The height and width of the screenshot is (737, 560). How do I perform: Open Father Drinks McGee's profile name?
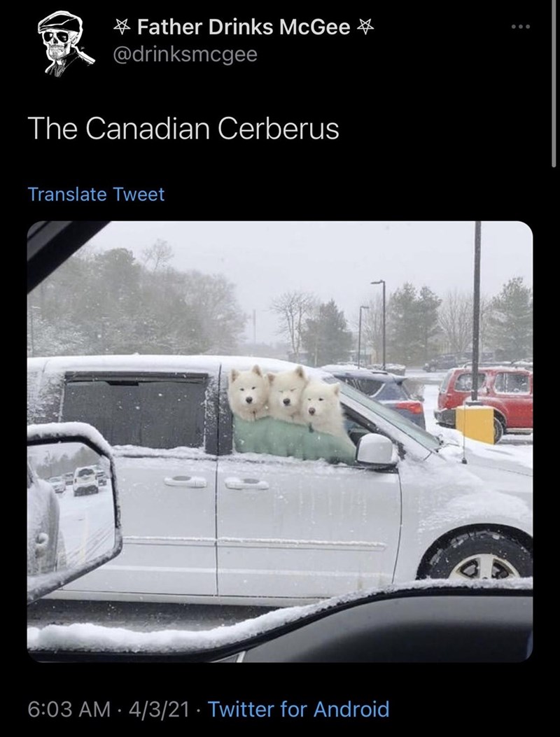244,27
